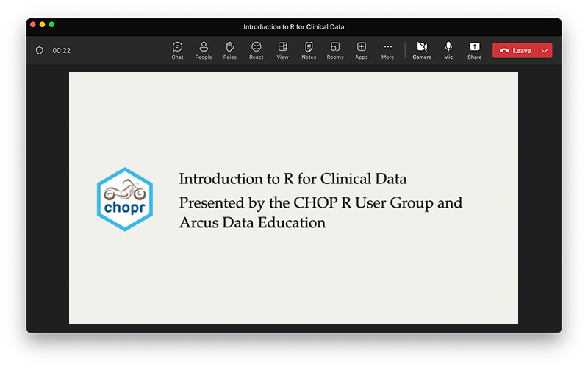Turn on the Camera
588x368 pixels.
coord(422,50)
